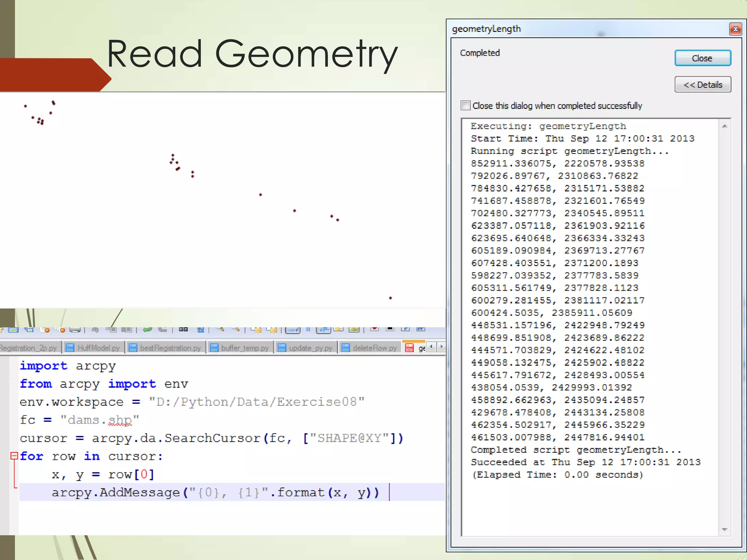This screenshot has height=560, width=747.
Task: Click the Save All toolbar icon
Action: pos(29,330)
